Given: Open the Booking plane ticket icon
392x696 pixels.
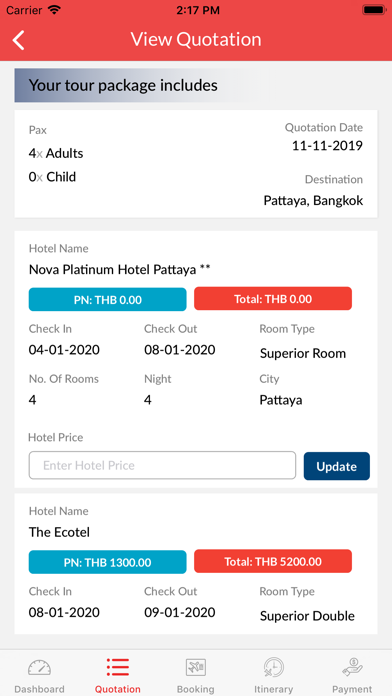Looking at the screenshot, I should click(x=196, y=667).
